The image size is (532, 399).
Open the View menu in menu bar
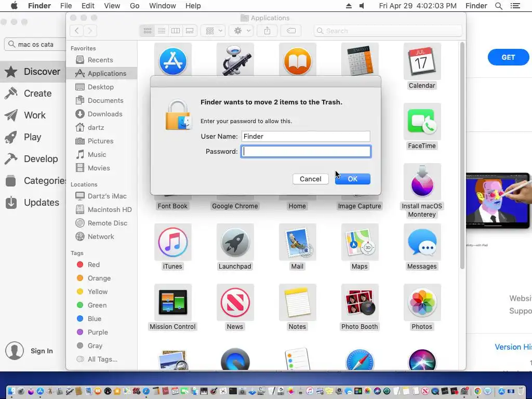[112, 6]
